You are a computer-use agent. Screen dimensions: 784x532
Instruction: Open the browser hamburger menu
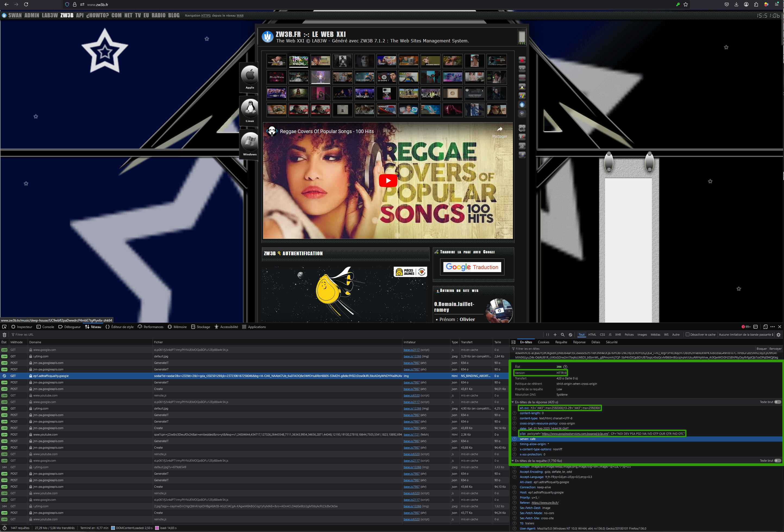click(777, 4)
